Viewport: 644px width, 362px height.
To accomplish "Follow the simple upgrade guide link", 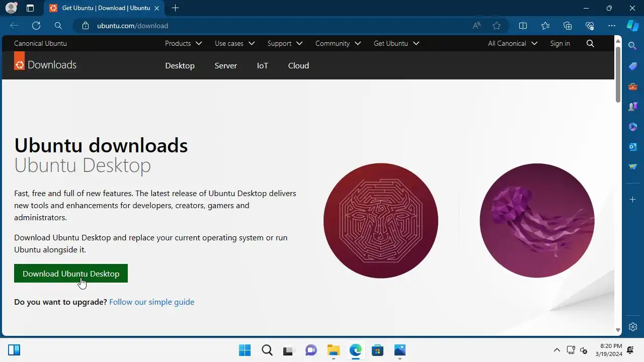I will [151, 302].
